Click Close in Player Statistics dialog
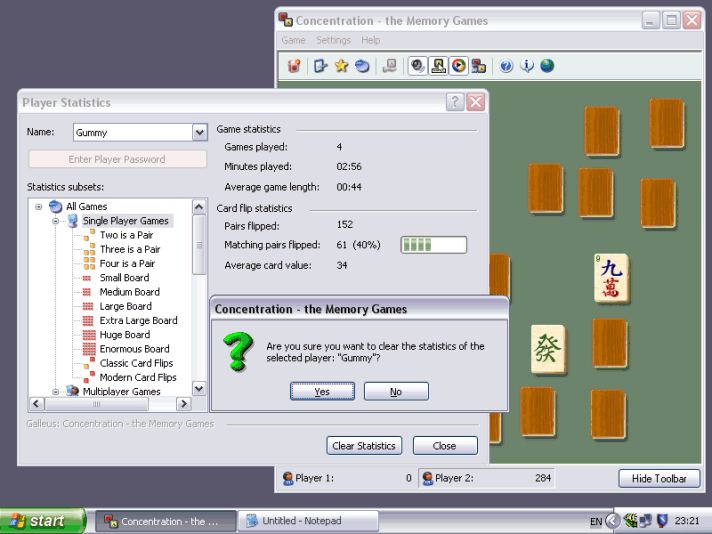The image size is (712, 534). point(445,446)
